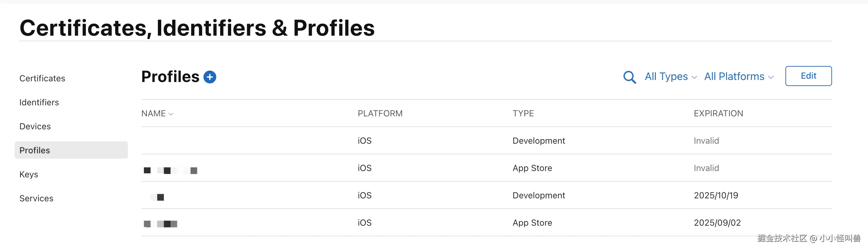This screenshot has height=250, width=868.
Task: Select Profiles in the sidebar
Action: [35, 150]
